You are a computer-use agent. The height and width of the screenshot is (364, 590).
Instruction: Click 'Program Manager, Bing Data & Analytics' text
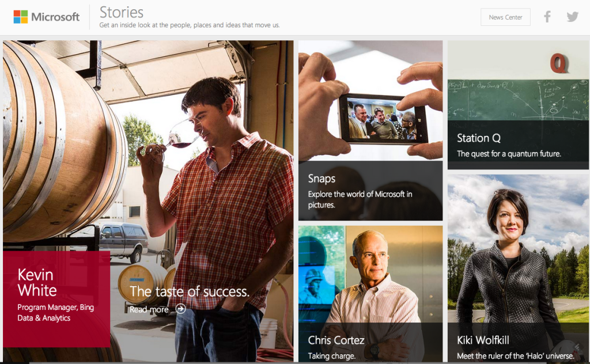56,313
